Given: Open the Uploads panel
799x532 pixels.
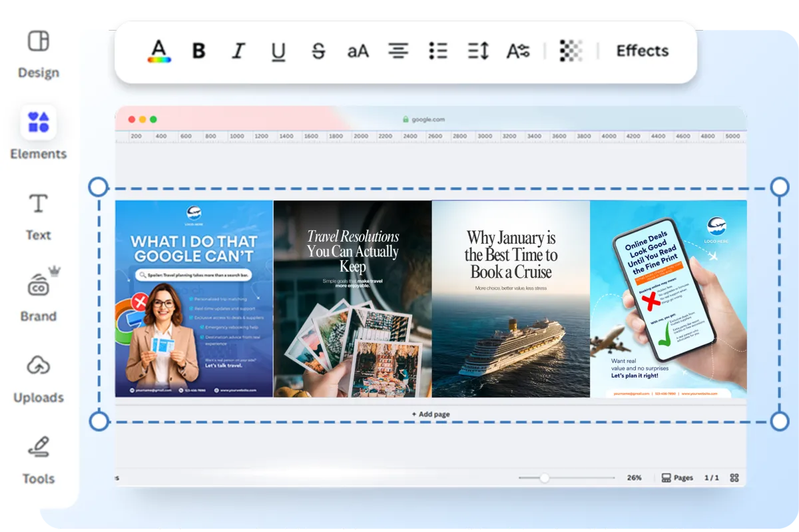Looking at the screenshot, I should (x=38, y=378).
